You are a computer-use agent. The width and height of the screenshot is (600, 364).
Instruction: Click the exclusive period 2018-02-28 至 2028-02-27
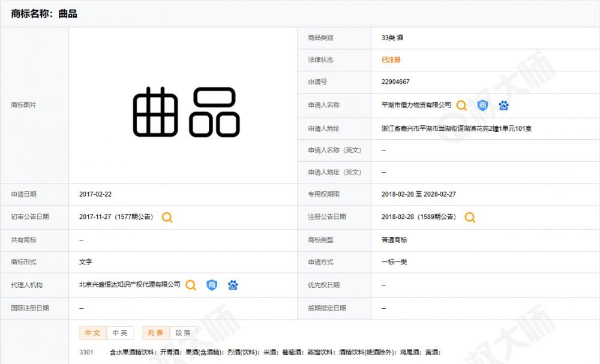click(x=419, y=194)
